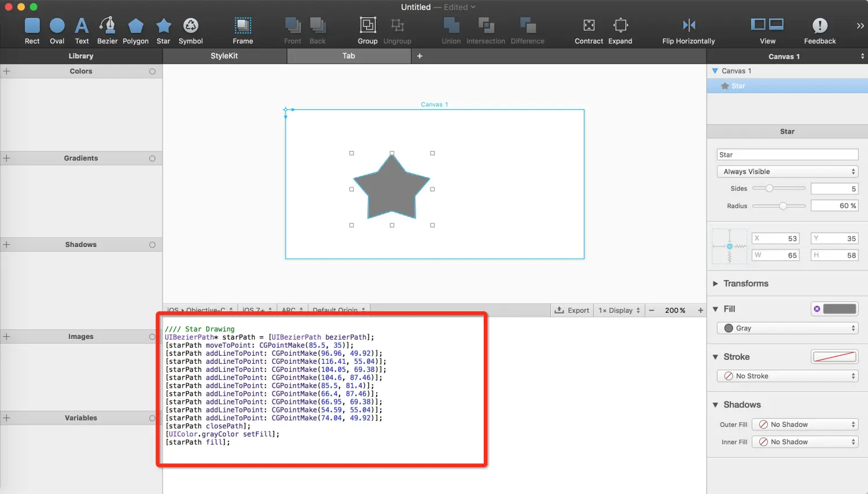
Task: Zoom out with the minus button
Action: coord(652,311)
